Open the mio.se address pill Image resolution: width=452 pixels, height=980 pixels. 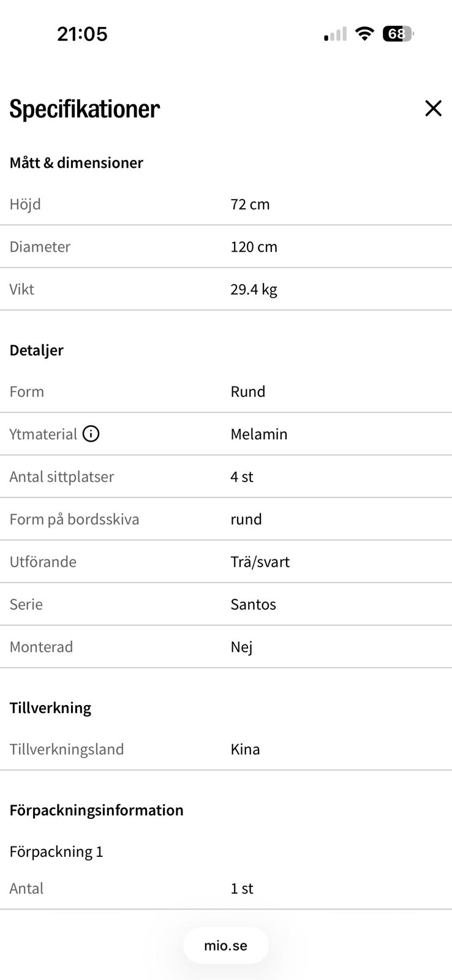[226, 945]
